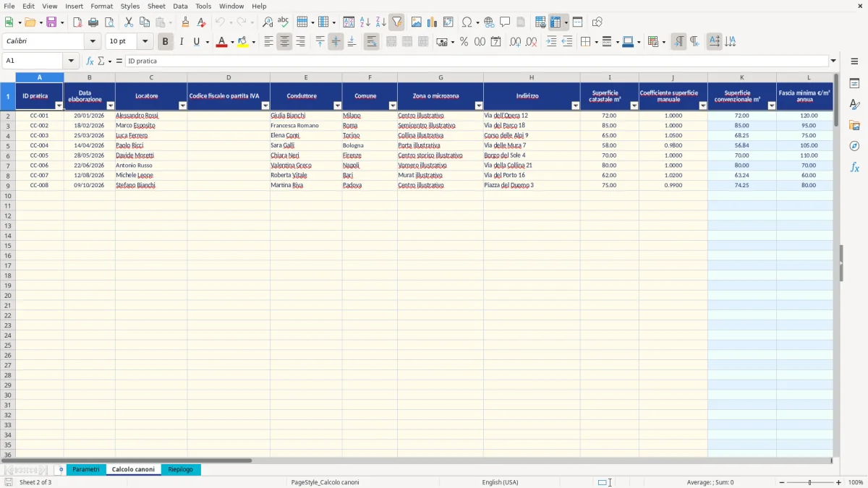868x488 pixels.
Task: Open sidebar Properties panel icon
Action: 854,84
